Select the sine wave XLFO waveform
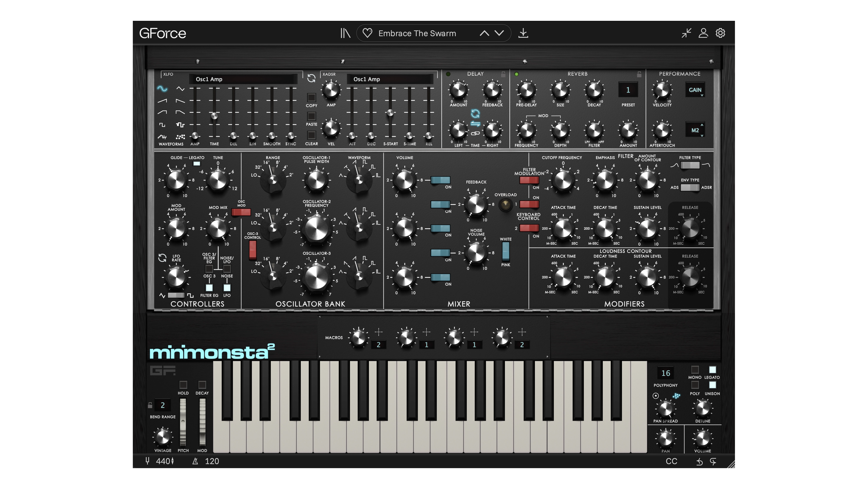The height and width of the screenshot is (489, 868). 162,89
